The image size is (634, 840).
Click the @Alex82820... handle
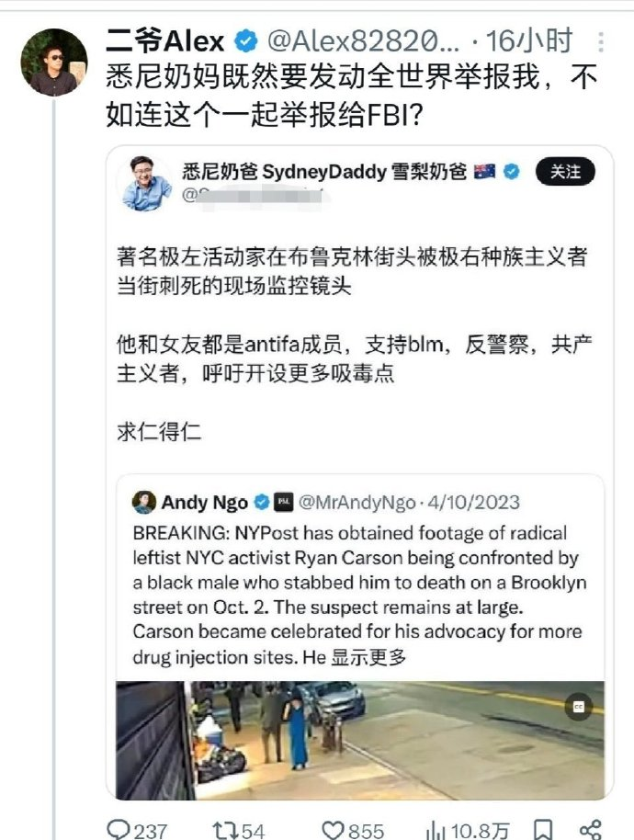click(363, 41)
